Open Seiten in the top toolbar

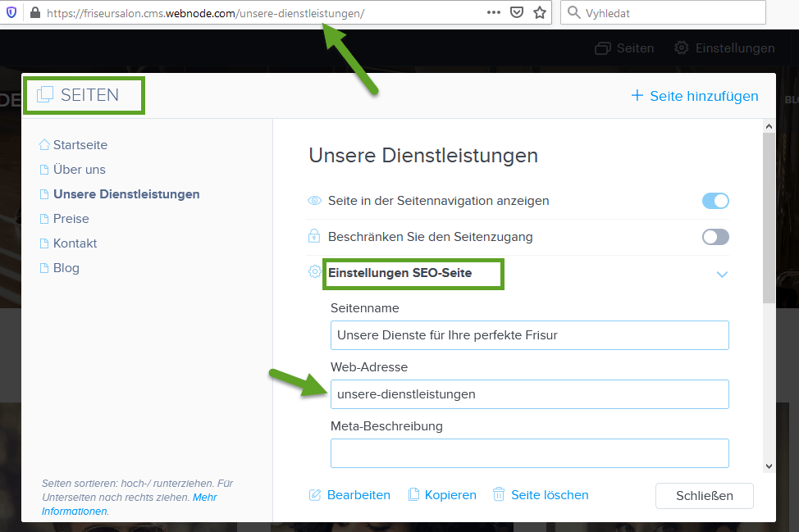(x=625, y=48)
